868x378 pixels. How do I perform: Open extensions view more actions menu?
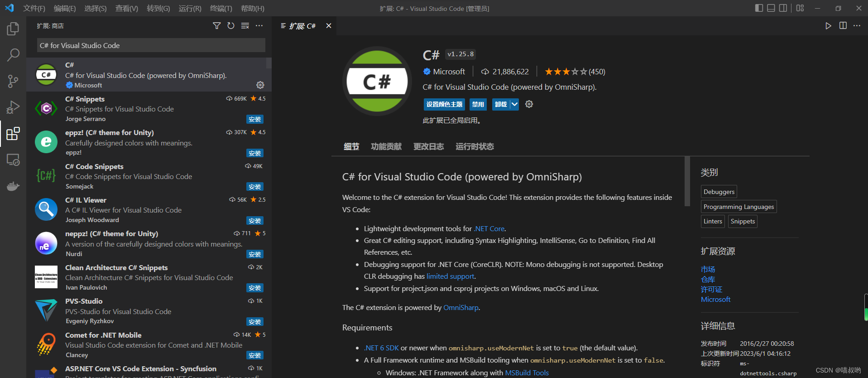point(259,26)
